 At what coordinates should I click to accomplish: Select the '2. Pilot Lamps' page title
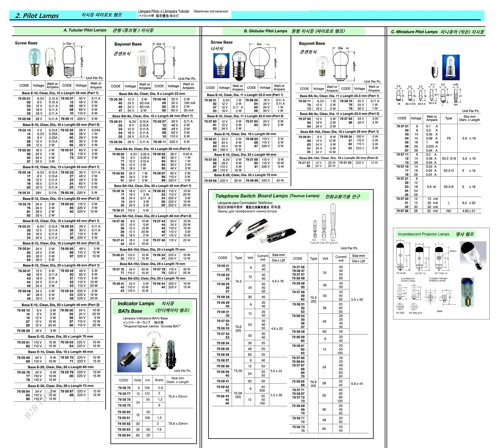click(37, 16)
